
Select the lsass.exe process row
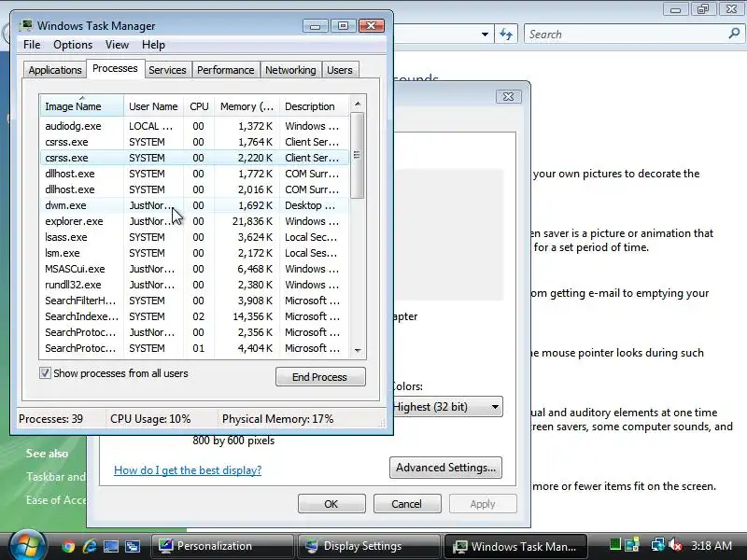pyautogui.click(x=194, y=237)
